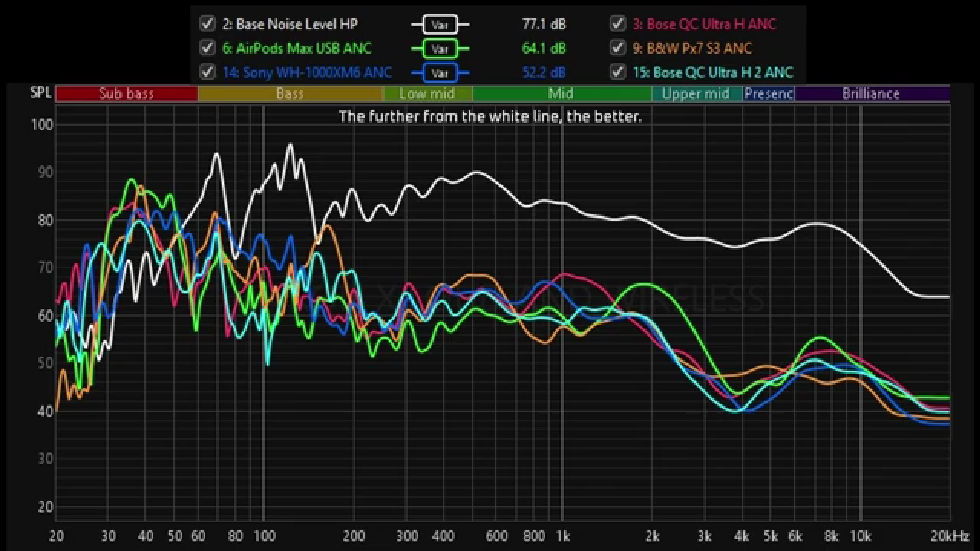Screen dimensions: 980x551
Task: Select the Upper mid frequency band label
Action: 696,93
